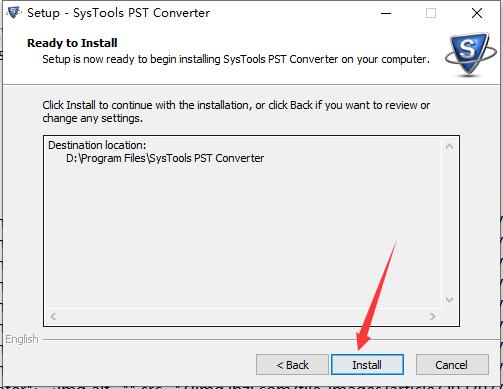Start installation with the Install button
The height and width of the screenshot is (389, 503).
pyautogui.click(x=367, y=365)
